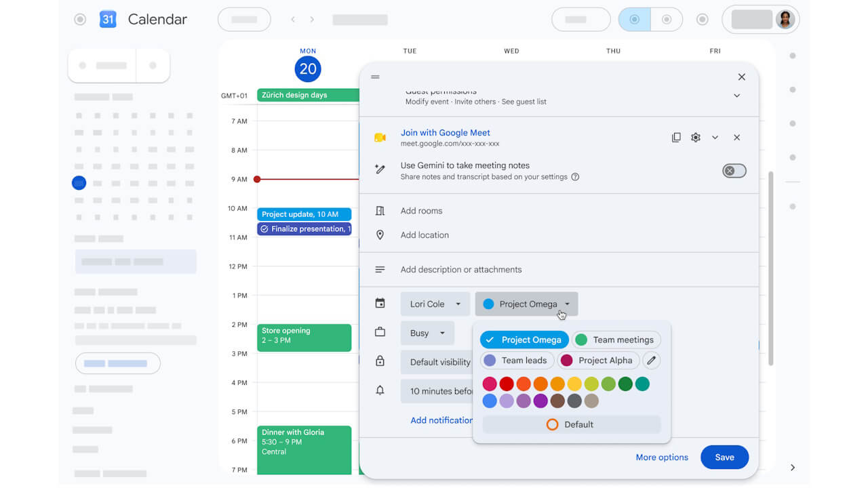Screen dimensions: 868x488
Task: Pick the brown color swatch
Action: tap(557, 401)
